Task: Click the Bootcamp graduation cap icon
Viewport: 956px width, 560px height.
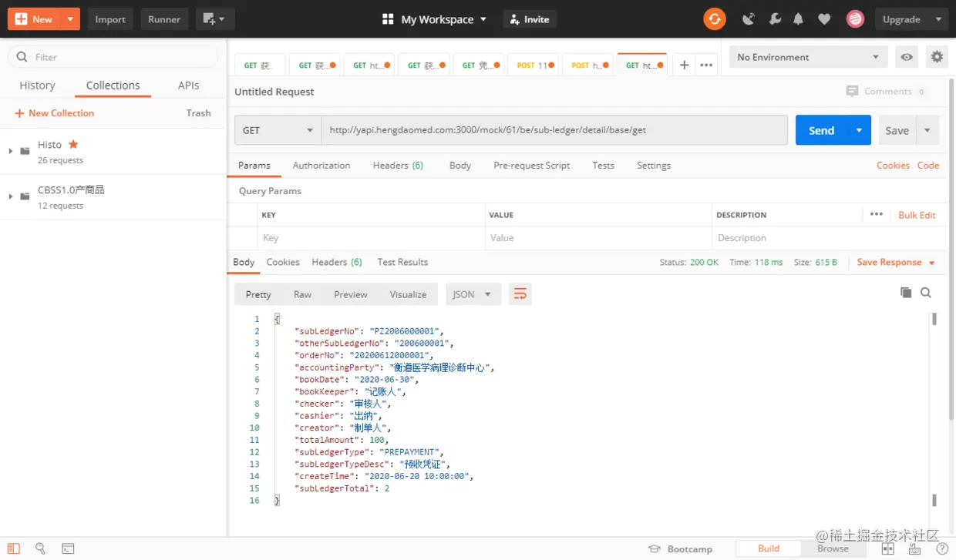Action: (x=655, y=549)
